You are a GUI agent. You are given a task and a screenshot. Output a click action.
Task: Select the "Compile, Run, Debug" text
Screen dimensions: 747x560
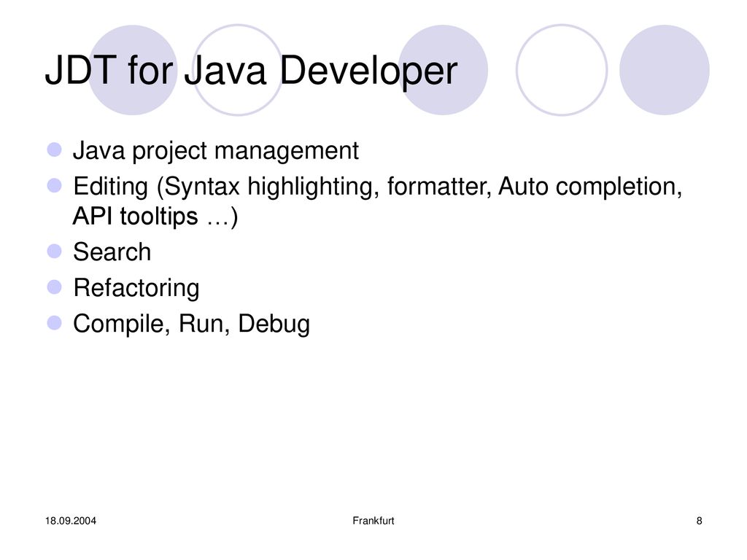(x=191, y=324)
